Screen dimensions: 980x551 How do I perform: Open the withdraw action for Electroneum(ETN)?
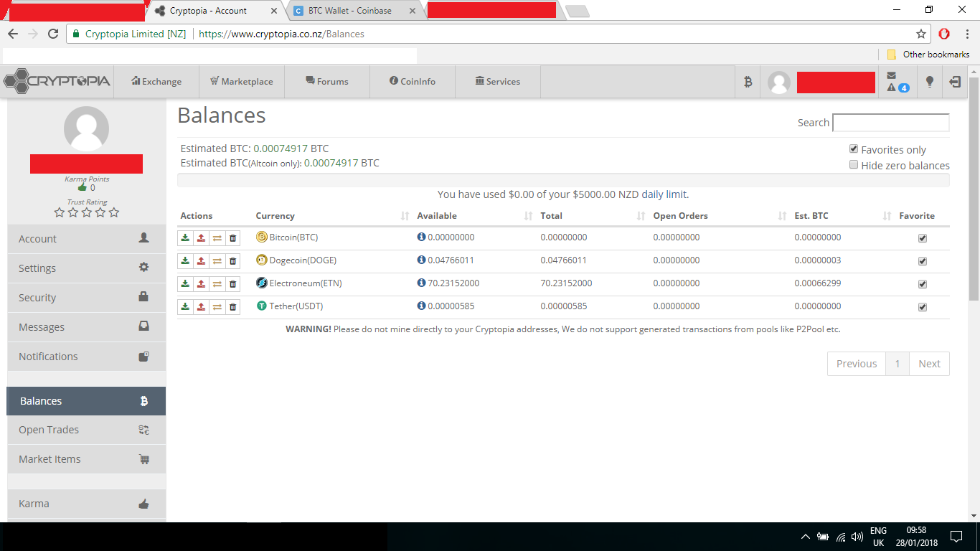click(x=201, y=283)
